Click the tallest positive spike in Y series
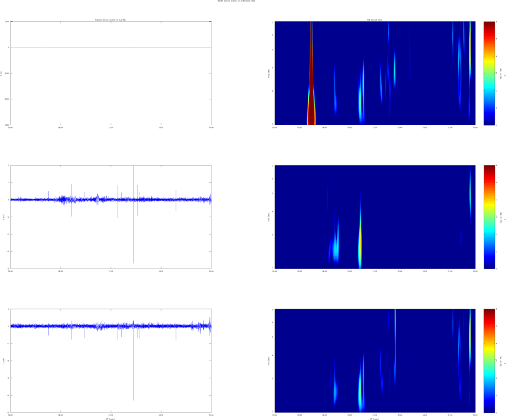Viewport: 506px width, 420px height. coord(133,183)
